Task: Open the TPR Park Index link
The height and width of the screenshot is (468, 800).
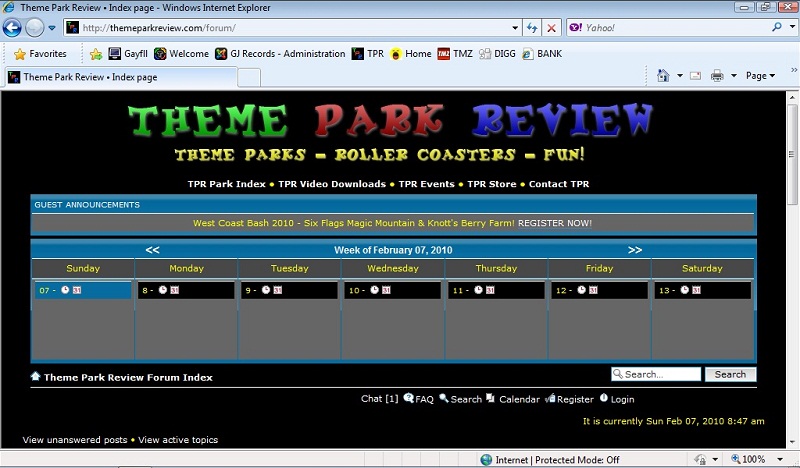Action: point(227,184)
